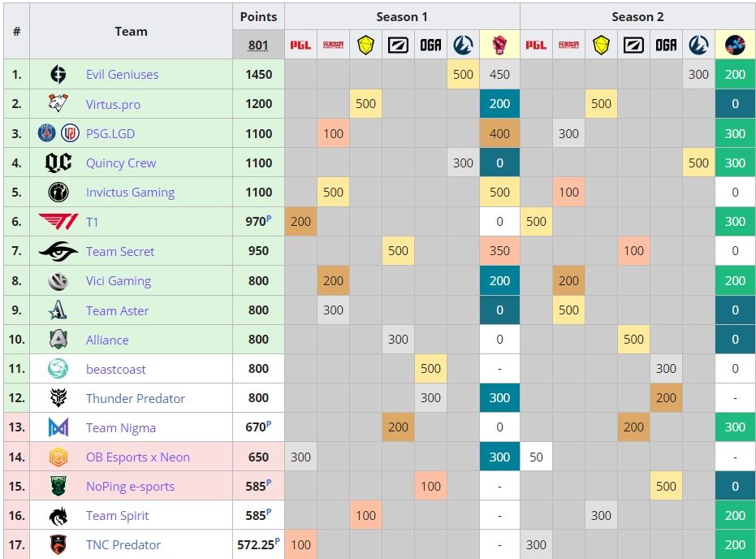Screen dimensions: 756x559
Task: Go to TNC Predator page
Action: (x=123, y=545)
